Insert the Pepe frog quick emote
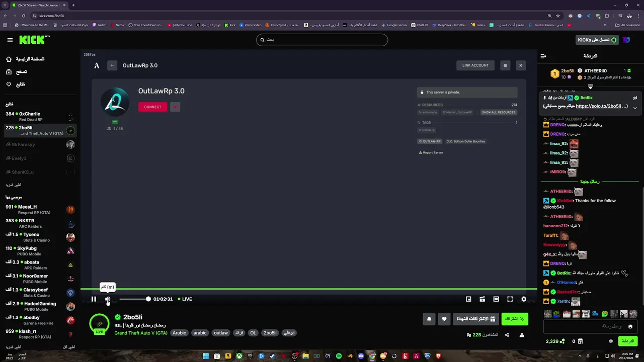This screenshot has height=362, width=644. coord(557,314)
